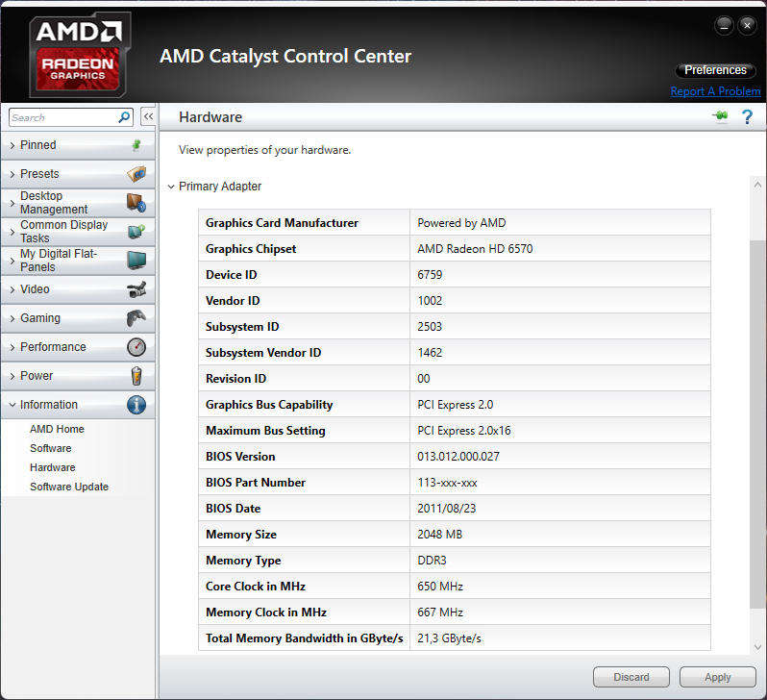Select the AMD Radeon HD 6570 value
Screen dimensions: 767x700
475,249
